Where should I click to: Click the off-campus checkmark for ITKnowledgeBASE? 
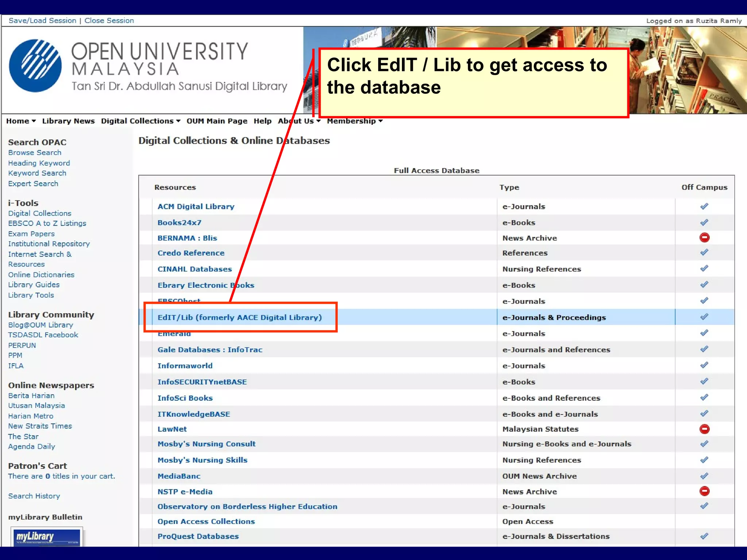click(x=704, y=413)
